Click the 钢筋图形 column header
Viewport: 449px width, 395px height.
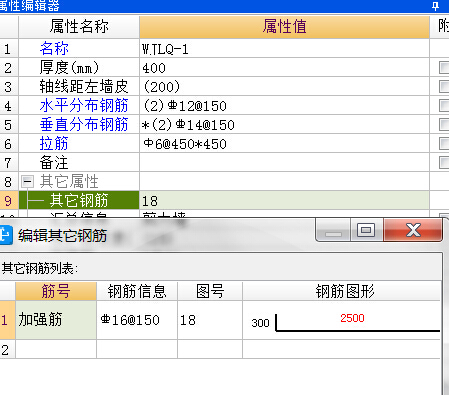pos(342,291)
